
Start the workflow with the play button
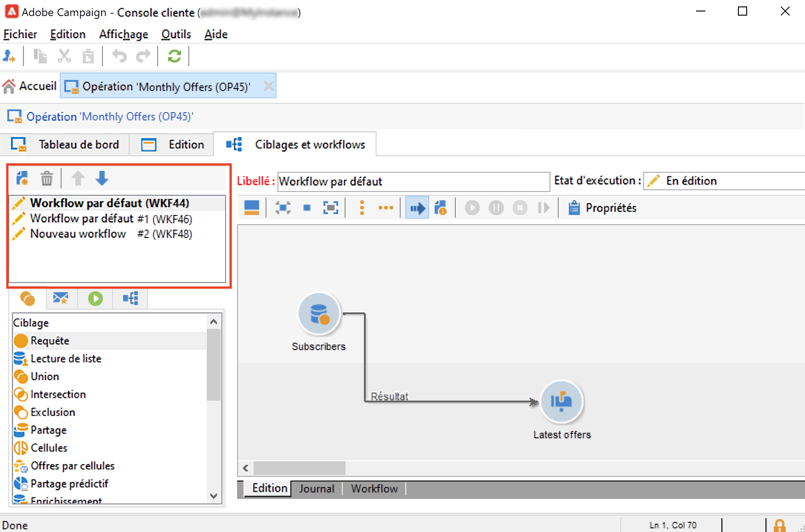point(472,208)
